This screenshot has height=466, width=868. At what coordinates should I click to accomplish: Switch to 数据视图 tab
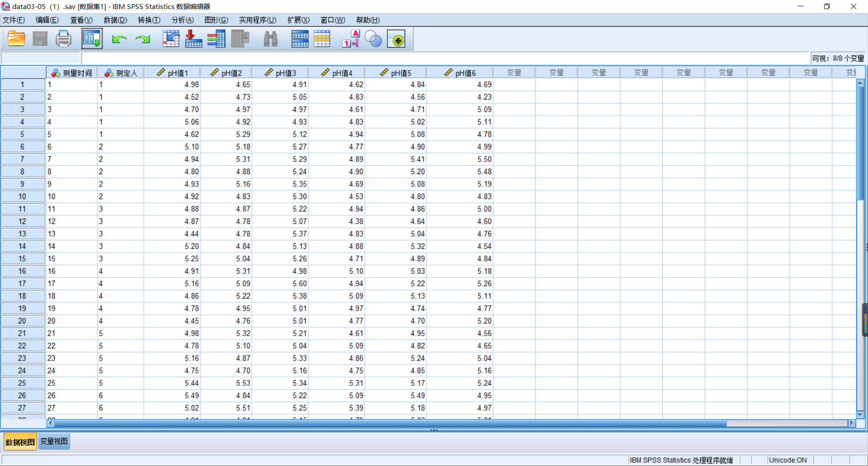pos(20,442)
